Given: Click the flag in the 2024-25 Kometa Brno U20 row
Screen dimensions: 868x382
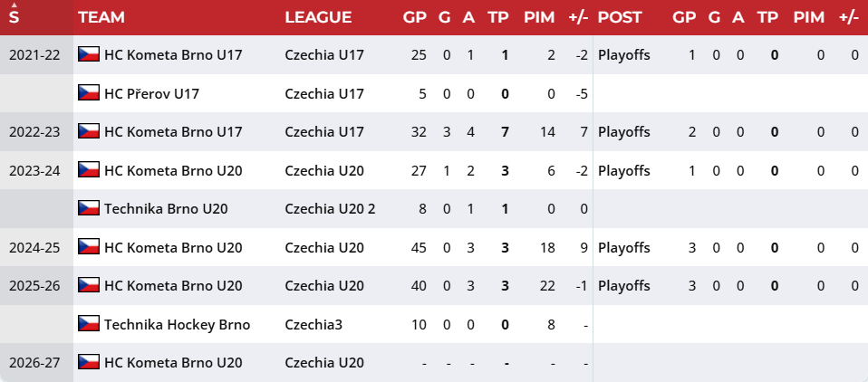Looking at the screenshot, I should point(89,246).
